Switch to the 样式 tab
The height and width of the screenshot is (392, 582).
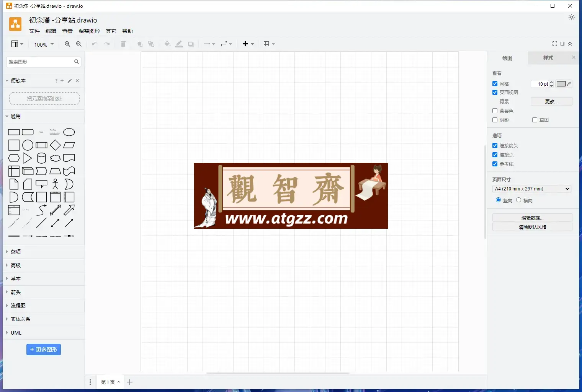click(x=548, y=58)
